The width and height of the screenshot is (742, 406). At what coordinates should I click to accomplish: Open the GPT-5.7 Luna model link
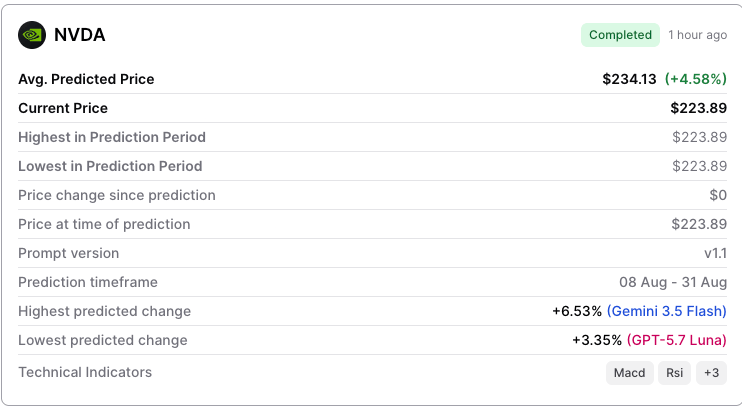pyautogui.click(x=677, y=340)
